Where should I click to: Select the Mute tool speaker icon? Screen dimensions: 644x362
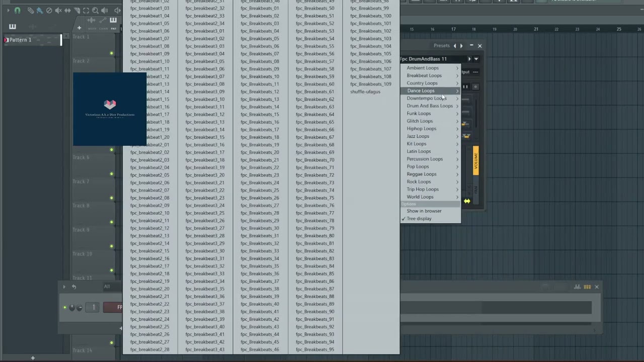(58, 10)
